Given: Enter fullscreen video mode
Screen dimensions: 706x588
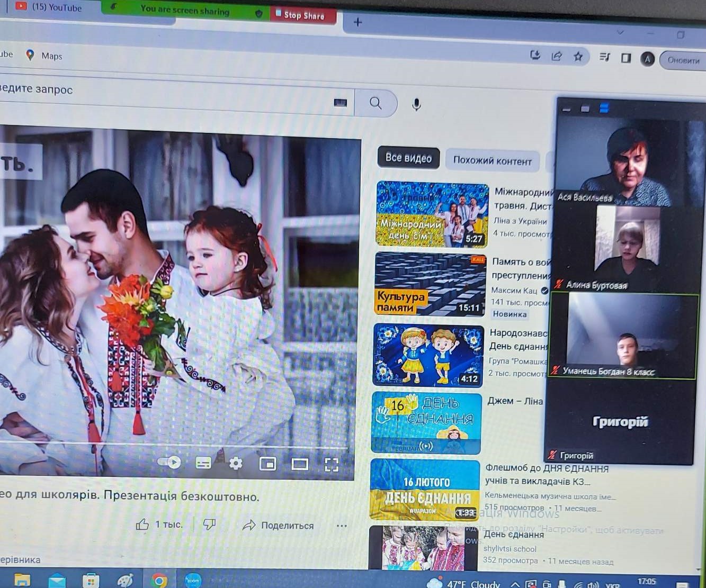Looking at the screenshot, I should coord(332,465).
